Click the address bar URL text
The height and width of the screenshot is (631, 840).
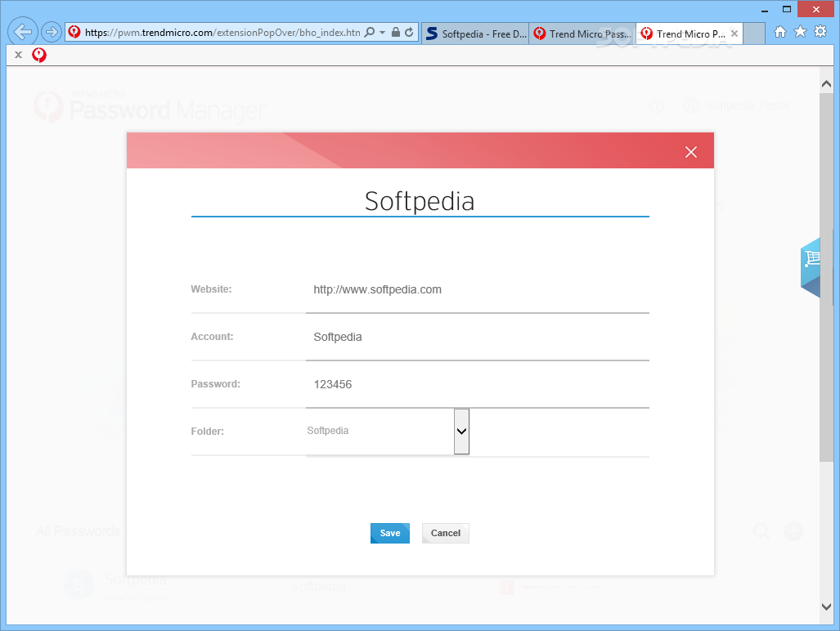[x=222, y=33]
